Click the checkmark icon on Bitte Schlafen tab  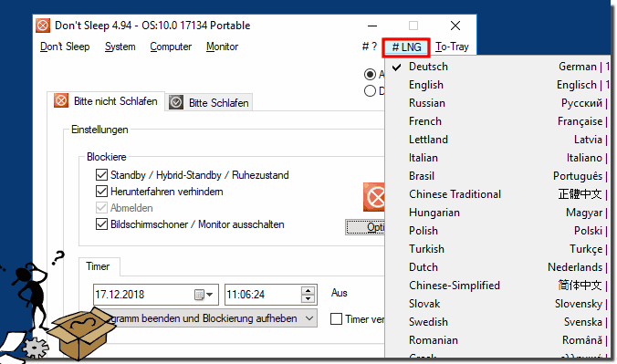coord(176,102)
